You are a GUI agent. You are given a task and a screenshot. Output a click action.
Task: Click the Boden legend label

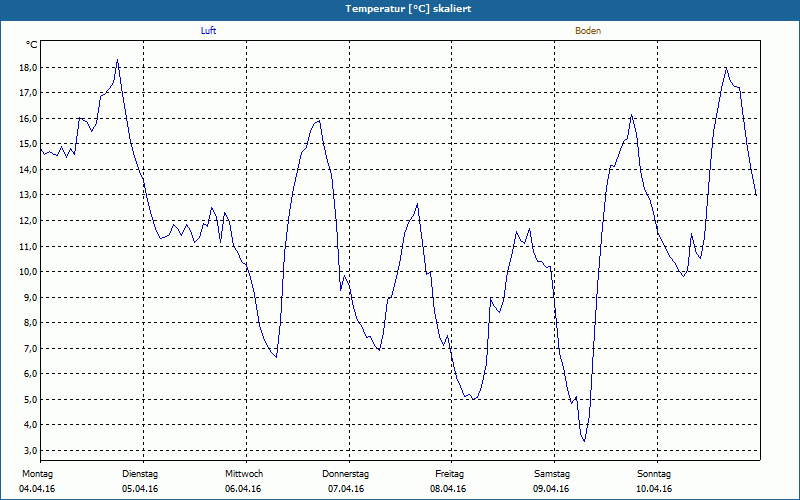588,31
